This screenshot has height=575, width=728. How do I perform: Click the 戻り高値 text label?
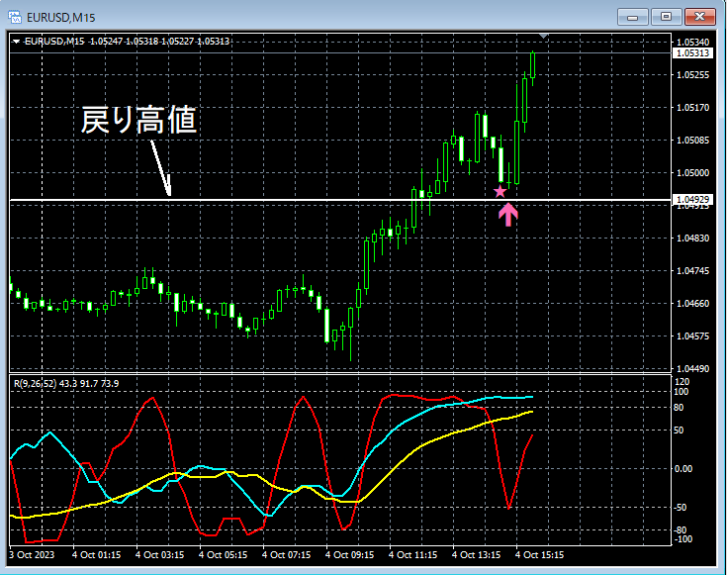[x=138, y=120]
